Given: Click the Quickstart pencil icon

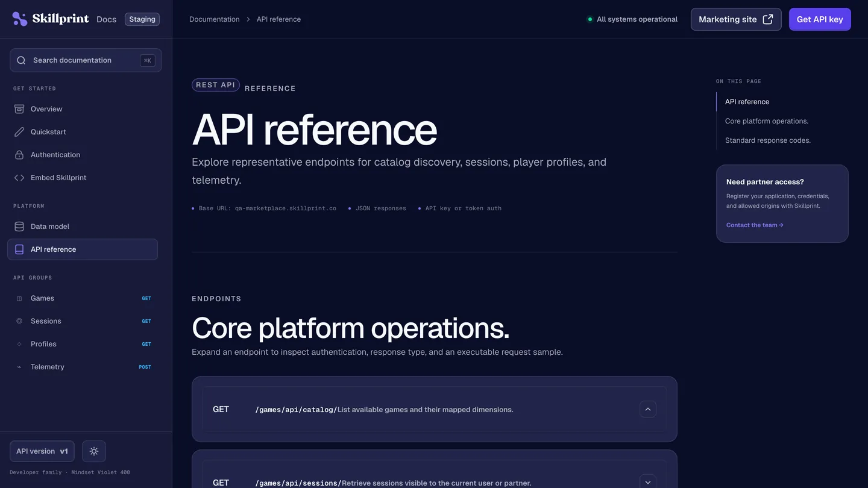Looking at the screenshot, I should click(19, 132).
